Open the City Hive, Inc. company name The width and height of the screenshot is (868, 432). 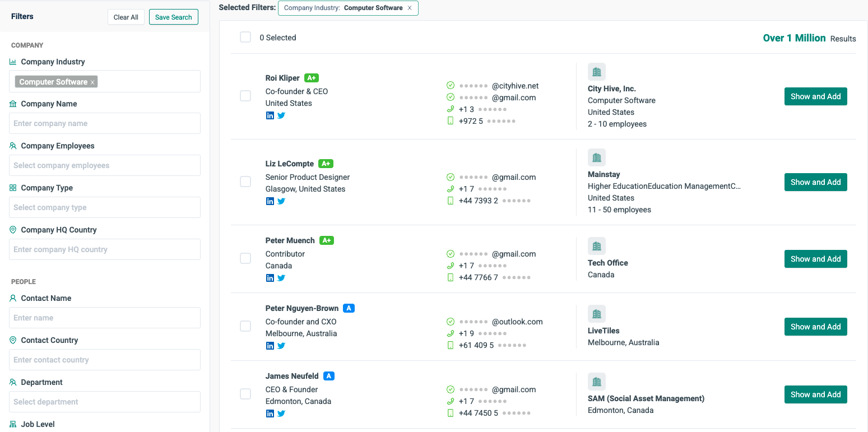coord(612,89)
